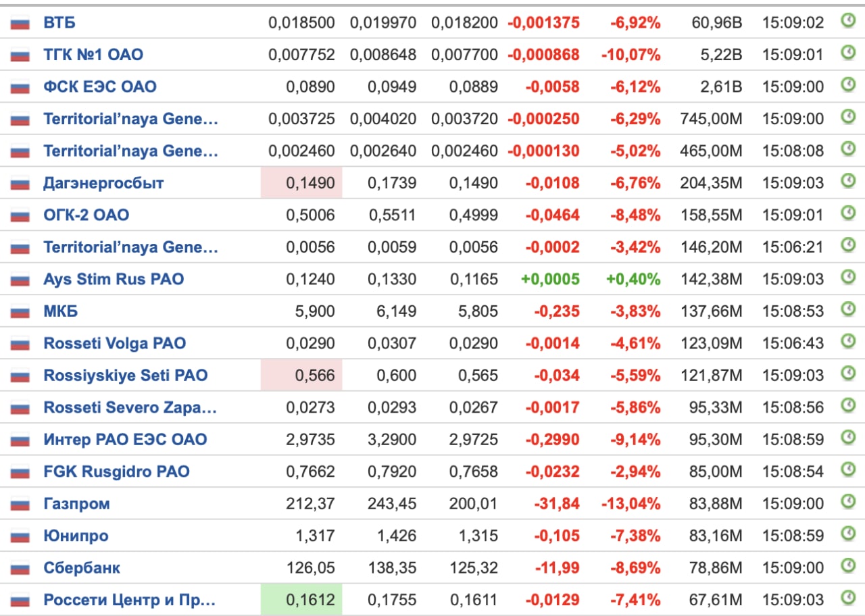
Task: Click the clock icon in Газпром row
Action: (x=847, y=502)
